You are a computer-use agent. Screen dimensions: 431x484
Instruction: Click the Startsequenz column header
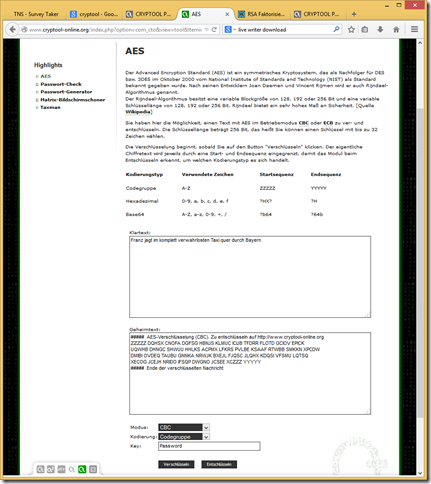click(276, 174)
